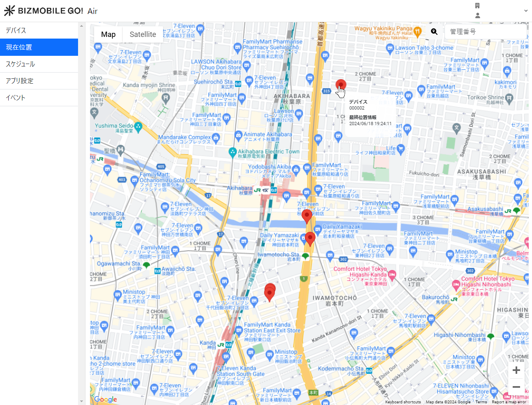Expand the top-right header dropdown chevron

(x=526, y=11)
